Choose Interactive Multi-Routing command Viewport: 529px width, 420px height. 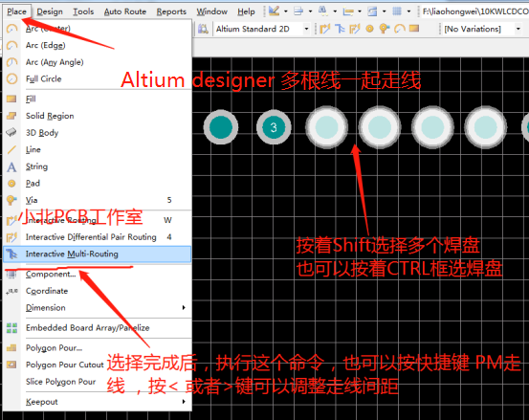pos(98,254)
